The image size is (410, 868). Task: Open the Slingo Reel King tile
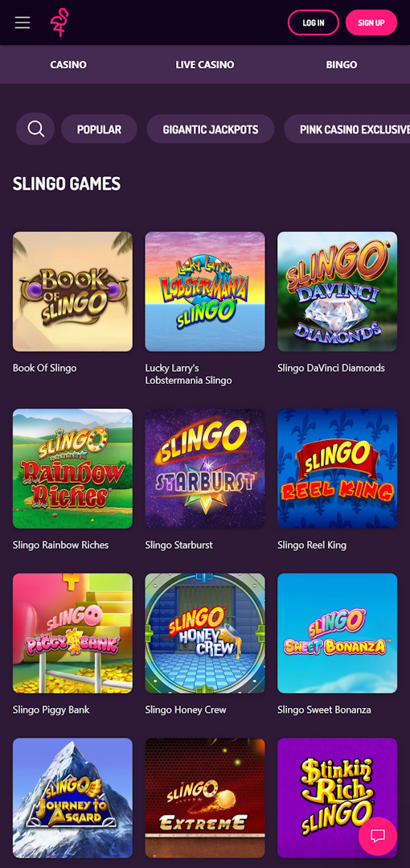coord(337,469)
